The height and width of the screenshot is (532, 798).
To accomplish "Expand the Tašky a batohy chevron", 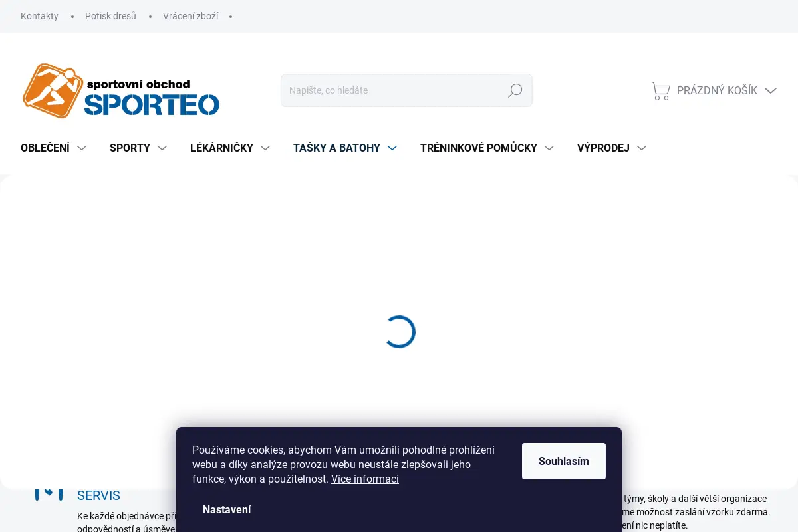I will 392,148.
